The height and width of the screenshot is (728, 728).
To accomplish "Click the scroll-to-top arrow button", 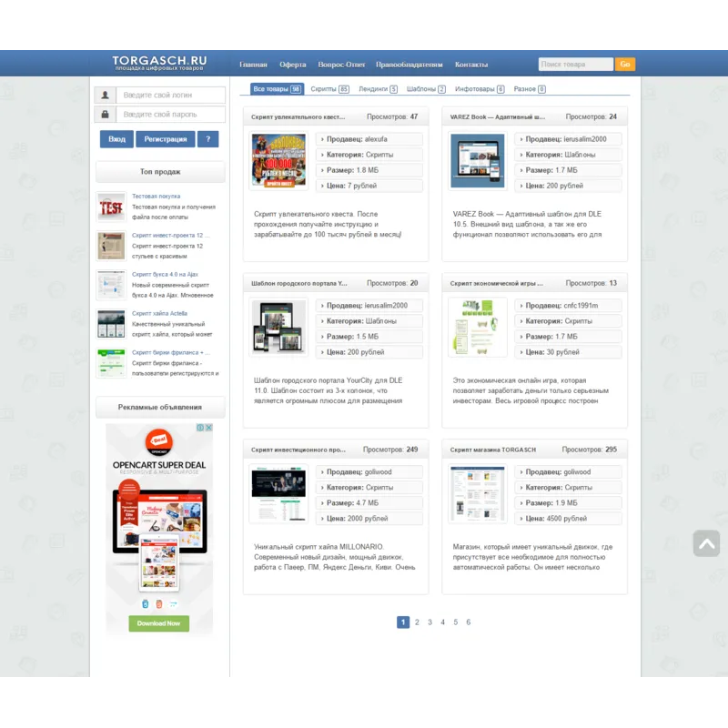I will 706,543.
